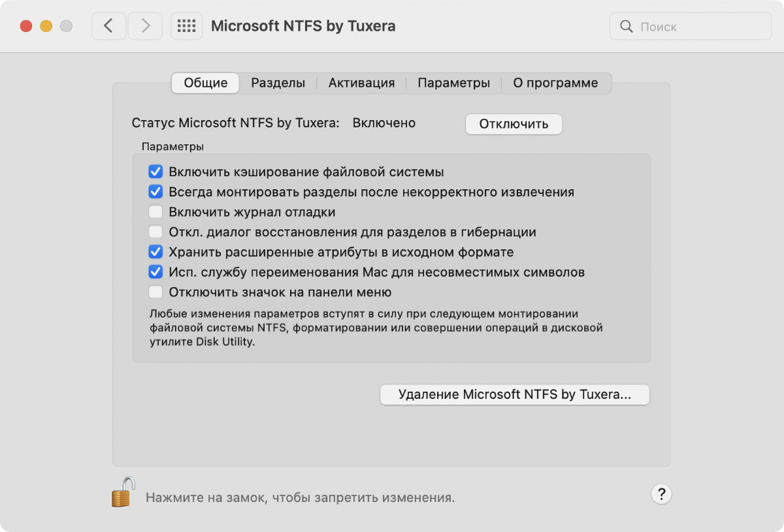Open the Активация tab
The height and width of the screenshot is (532, 784).
pyautogui.click(x=361, y=83)
